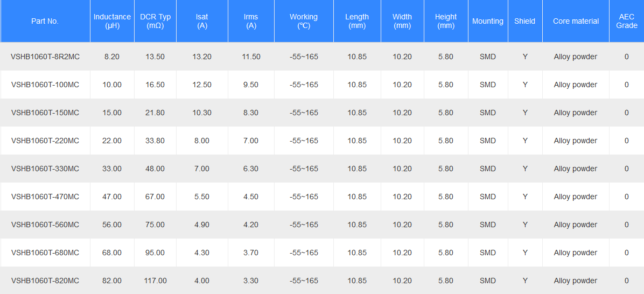This screenshot has width=644, height=294.
Task: Open part VSHB1060T-560MC
Action: (45, 225)
